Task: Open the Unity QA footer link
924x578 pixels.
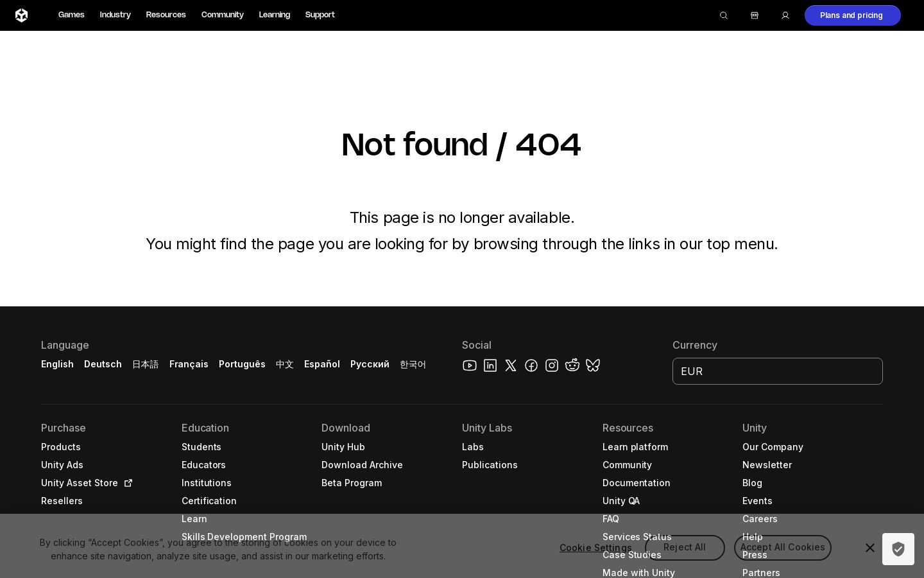Action: (621, 501)
